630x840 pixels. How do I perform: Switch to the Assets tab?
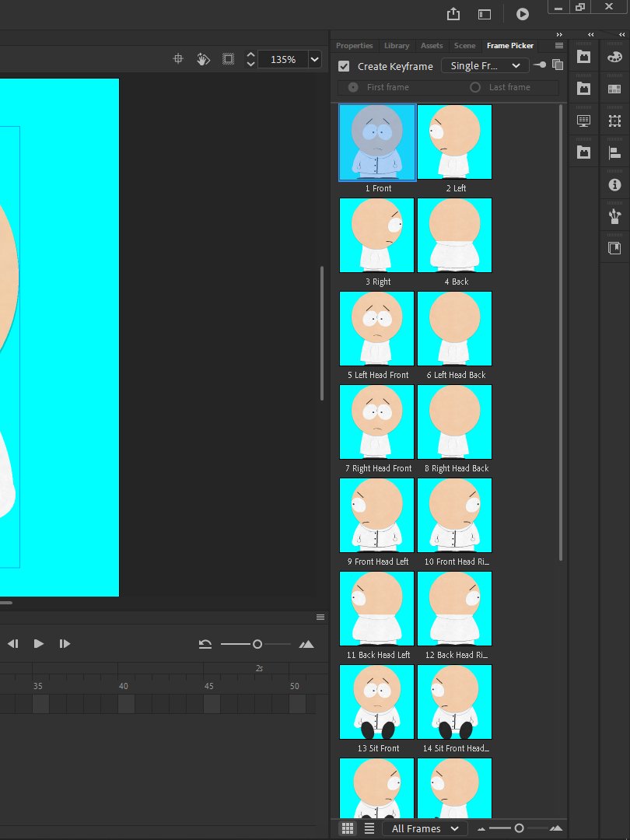pyautogui.click(x=432, y=46)
